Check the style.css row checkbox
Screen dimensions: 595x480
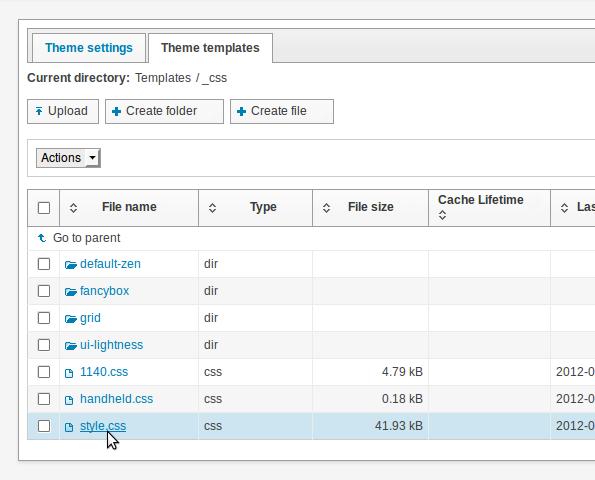[x=44, y=426]
